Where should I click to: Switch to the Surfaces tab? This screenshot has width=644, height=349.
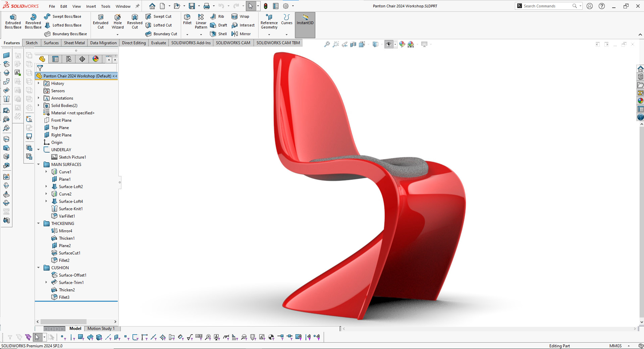coord(51,43)
